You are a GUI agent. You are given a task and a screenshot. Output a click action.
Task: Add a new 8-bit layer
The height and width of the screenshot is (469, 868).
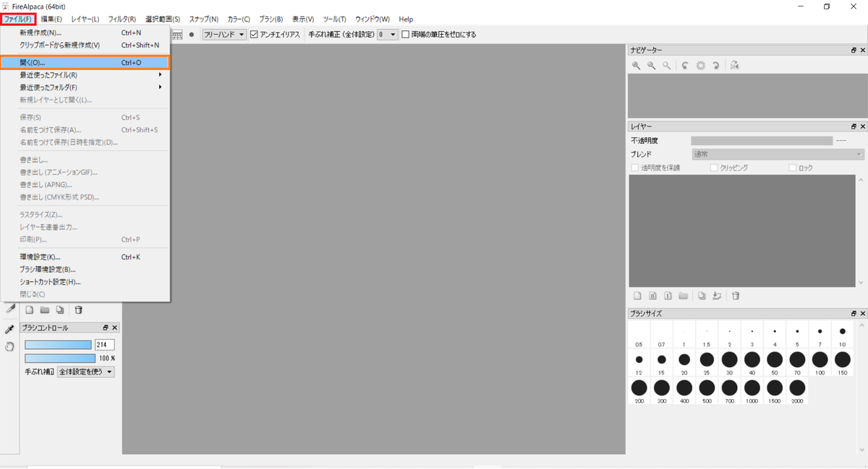[x=652, y=296]
